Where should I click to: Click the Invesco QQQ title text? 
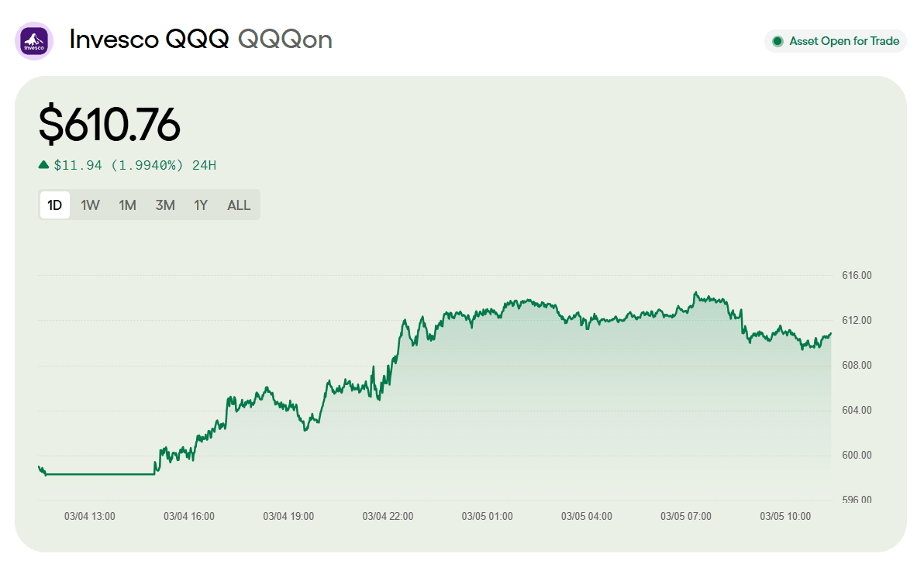150,39
